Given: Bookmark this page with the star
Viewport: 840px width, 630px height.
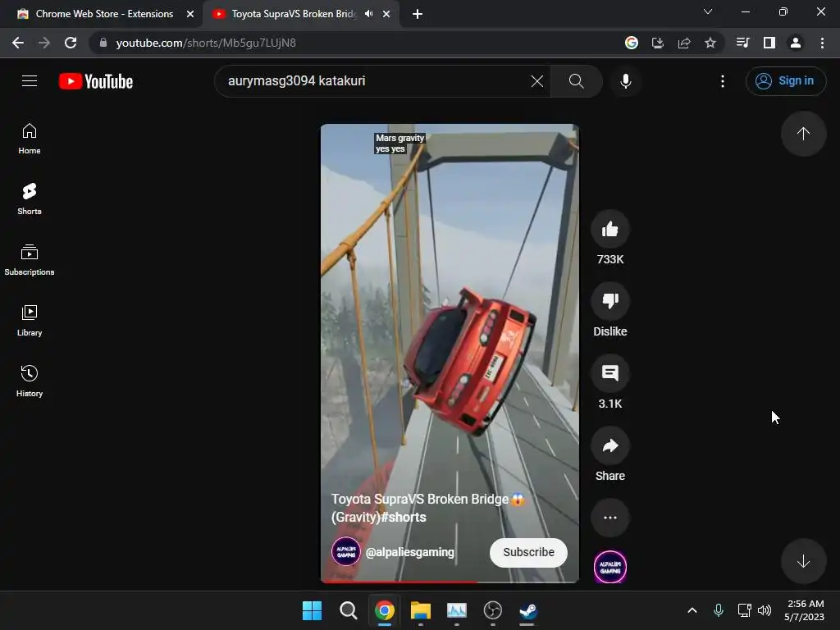Looking at the screenshot, I should (710, 43).
